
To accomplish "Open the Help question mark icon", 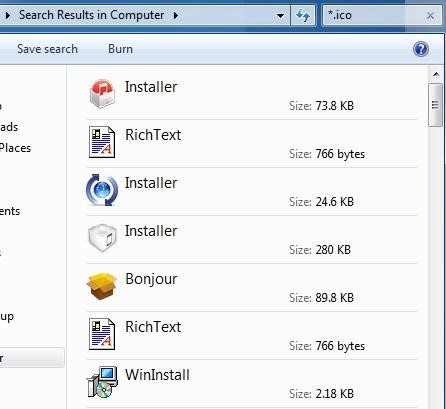I will pos(421,49).
